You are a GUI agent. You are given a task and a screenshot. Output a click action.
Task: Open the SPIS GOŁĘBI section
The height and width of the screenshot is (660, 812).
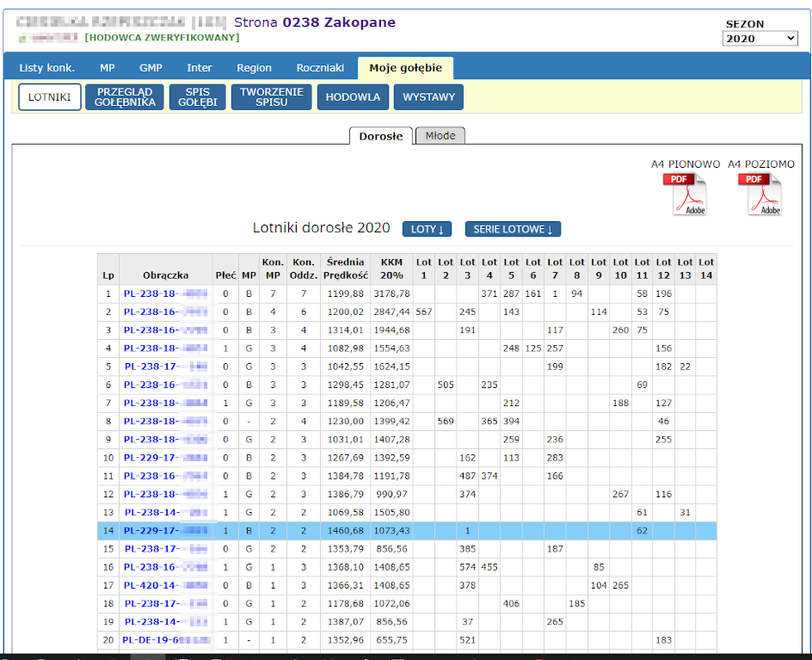click(x=197, y=97)
